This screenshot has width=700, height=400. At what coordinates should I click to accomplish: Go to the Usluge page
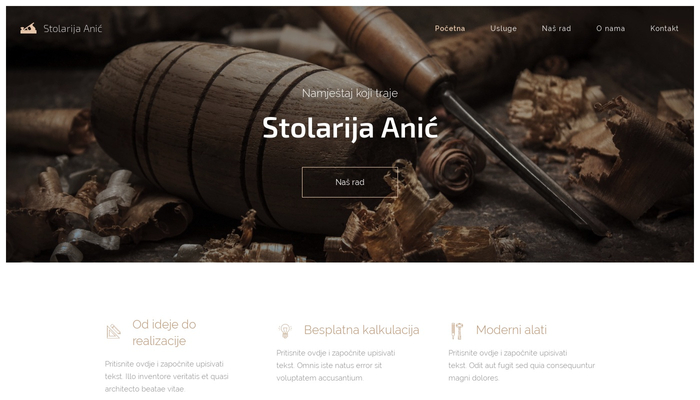[503, 29]
